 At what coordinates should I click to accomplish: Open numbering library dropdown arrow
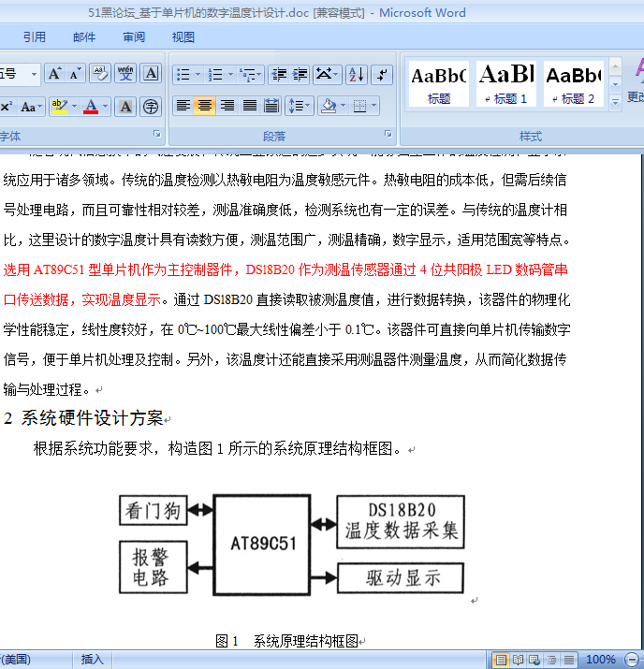tap(230, 75)
